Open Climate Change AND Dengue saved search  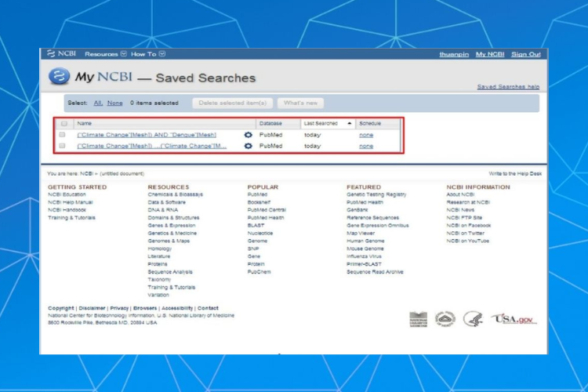[147, 135]
